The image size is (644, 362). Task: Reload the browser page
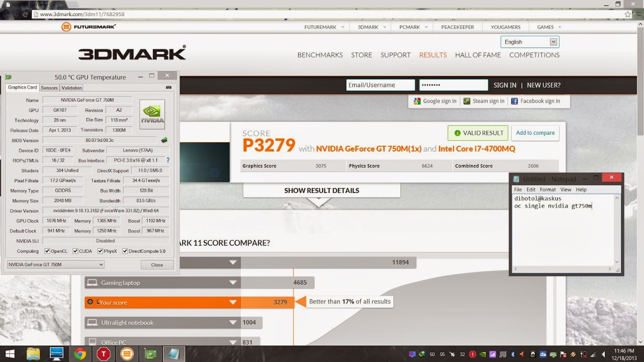click(25, 14)
